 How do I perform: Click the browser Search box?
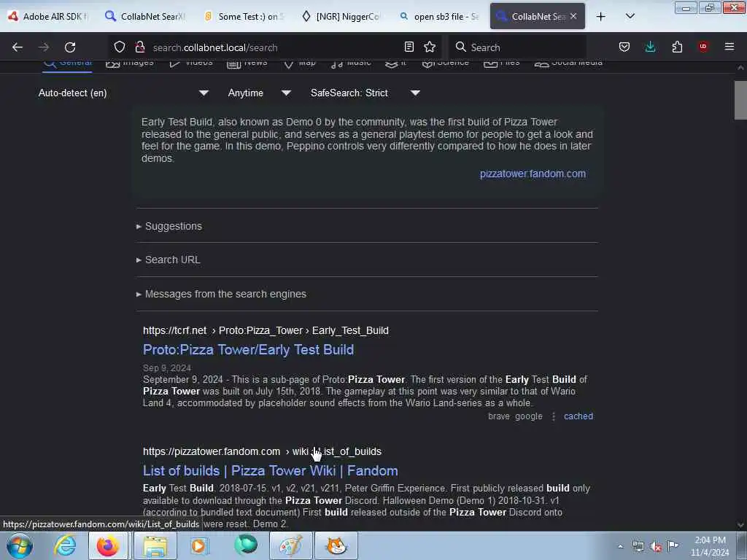pos(518,47)
